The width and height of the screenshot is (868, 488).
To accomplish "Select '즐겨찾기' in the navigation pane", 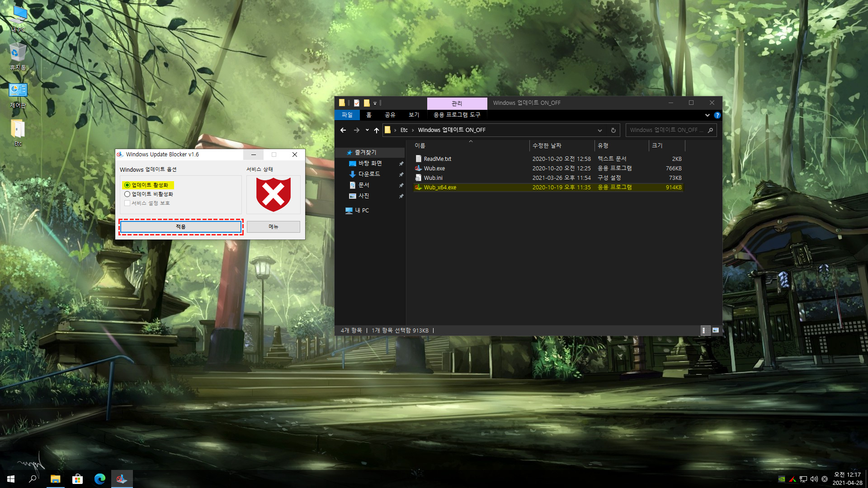I will pos(365,153).
